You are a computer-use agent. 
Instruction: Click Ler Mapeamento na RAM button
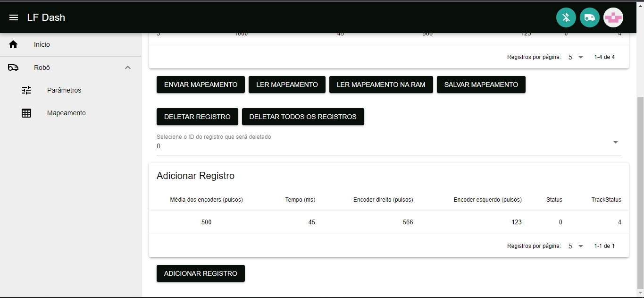[x=381, y=85]
